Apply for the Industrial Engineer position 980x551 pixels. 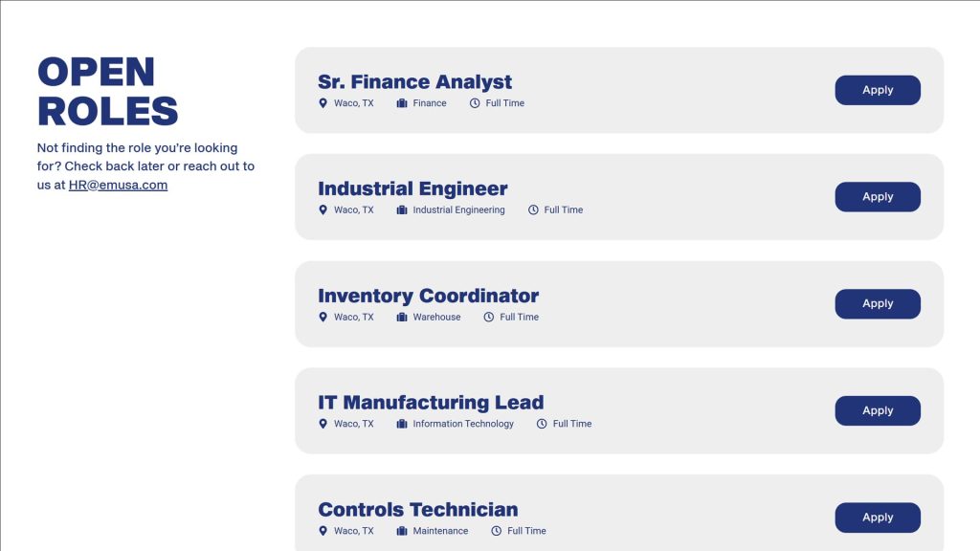pos(878,197)
